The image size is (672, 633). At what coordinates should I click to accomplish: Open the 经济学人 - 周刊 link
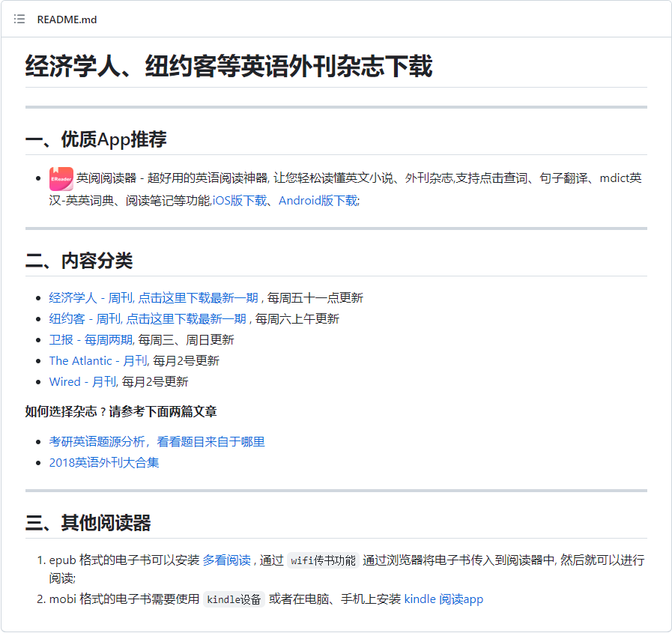90,297
